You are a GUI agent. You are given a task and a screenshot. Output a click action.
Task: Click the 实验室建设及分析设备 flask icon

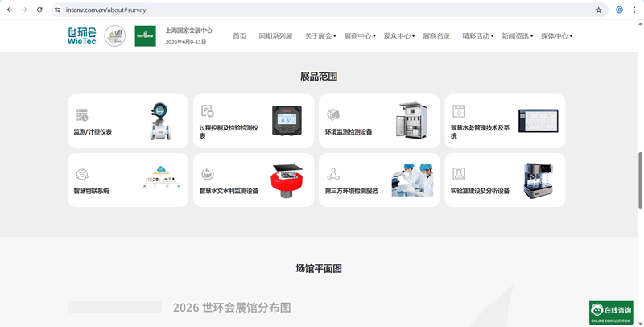(459, 174)
